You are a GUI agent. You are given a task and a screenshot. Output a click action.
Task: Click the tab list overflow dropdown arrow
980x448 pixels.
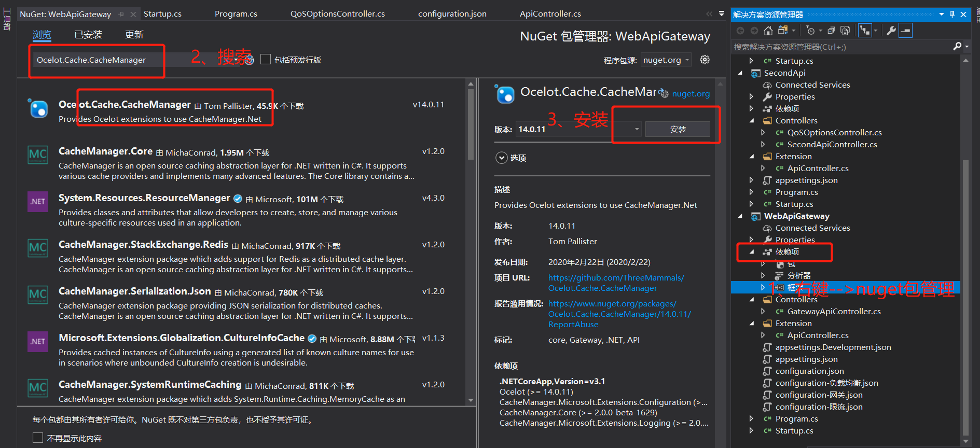(721, 14)
